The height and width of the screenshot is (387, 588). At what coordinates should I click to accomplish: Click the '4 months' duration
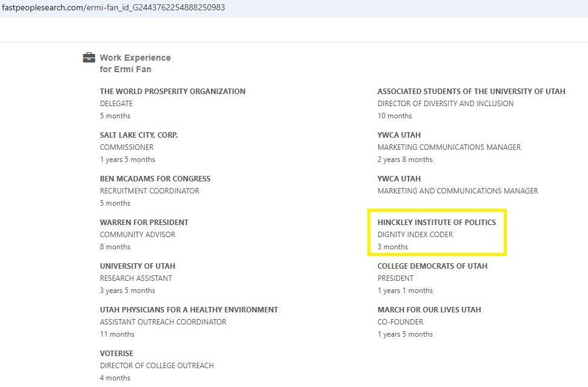(x=115, y=378)
